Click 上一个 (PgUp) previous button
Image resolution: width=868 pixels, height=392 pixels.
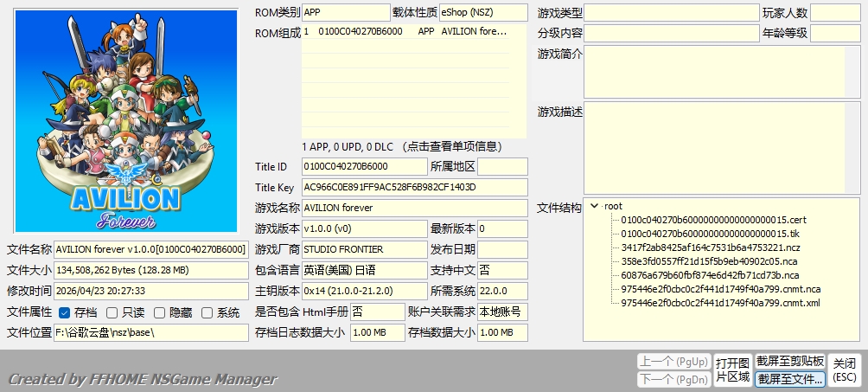[x=673, y=361]
